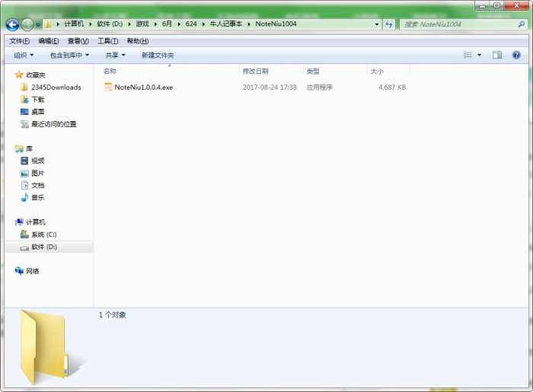Expand the arrow after 游戏 in path
This screenshot has width=533, height=392.
(155, 24)
